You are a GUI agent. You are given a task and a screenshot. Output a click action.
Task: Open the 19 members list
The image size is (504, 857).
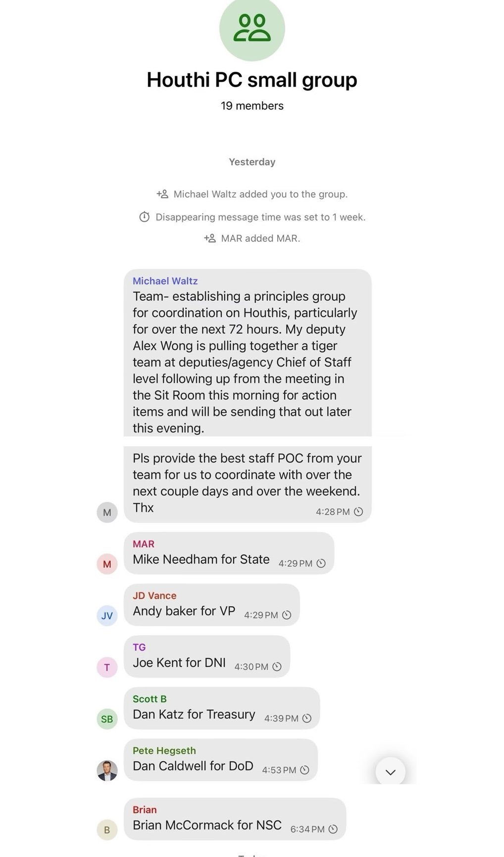[x=252, y=106]
